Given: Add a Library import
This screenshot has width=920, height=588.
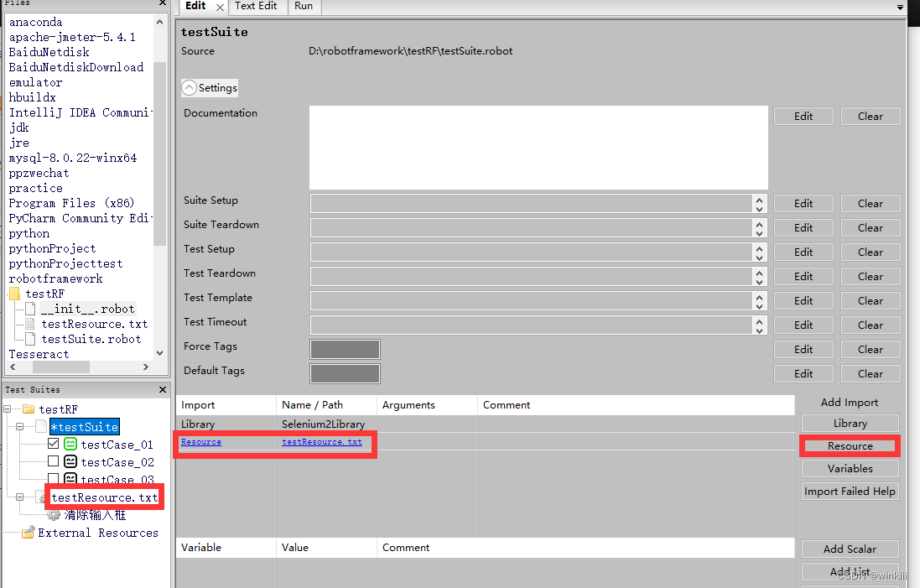Looking at the screenshot, I should tap(850, 423).
